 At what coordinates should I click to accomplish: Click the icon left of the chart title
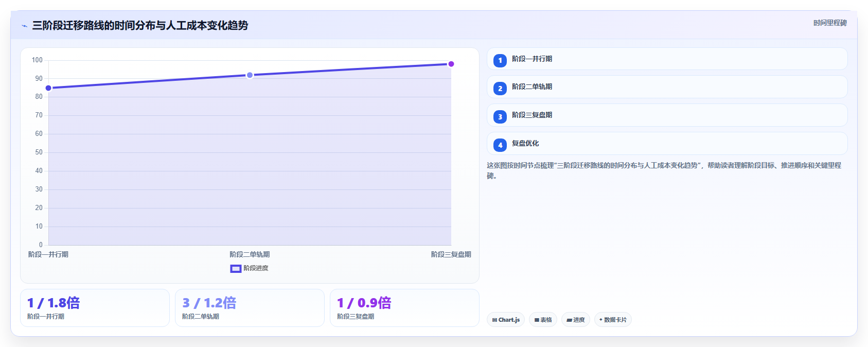[24, 26]
